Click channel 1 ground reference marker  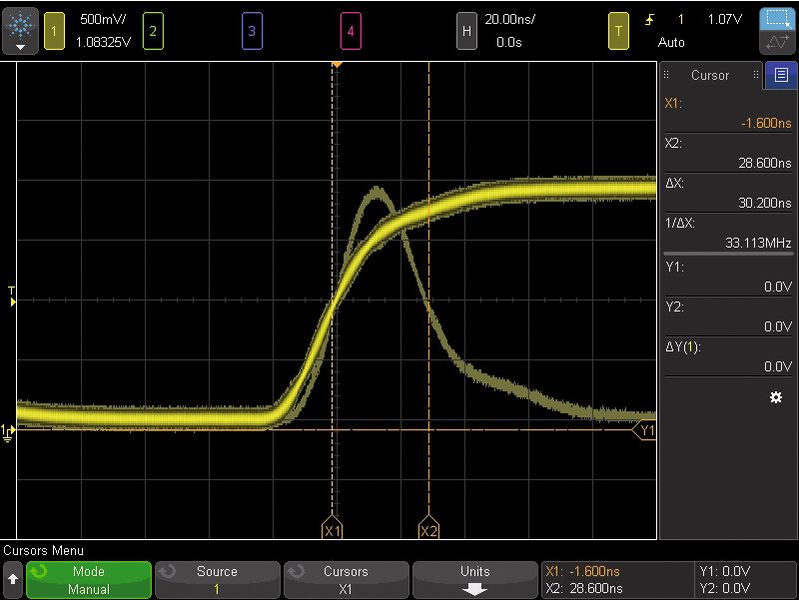[8, 432]
